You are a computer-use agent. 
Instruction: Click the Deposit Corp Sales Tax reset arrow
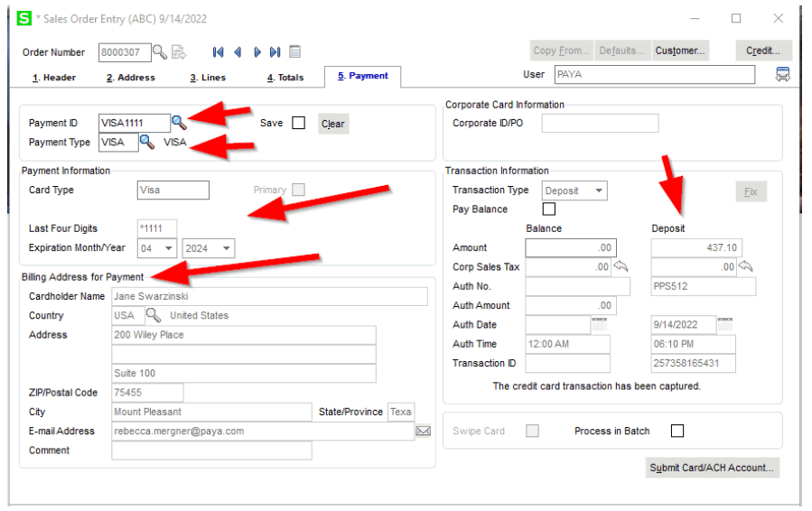click(745, 266)
